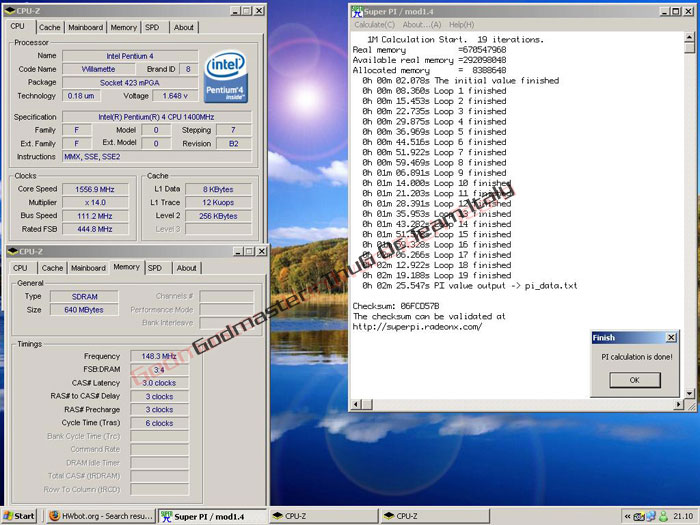Switch to Memory tab in top CPU-Z
This screenshot has width=700, height=525.
tap(124, 27)
